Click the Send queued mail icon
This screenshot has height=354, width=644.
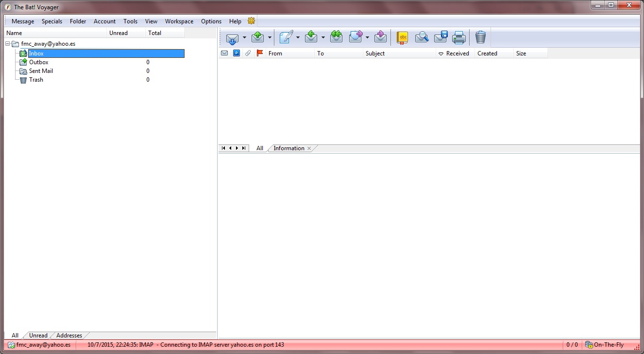pos(258,37)
